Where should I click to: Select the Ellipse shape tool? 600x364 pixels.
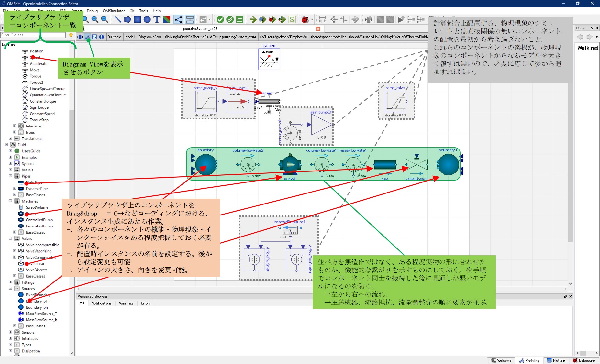coord(147,19)
